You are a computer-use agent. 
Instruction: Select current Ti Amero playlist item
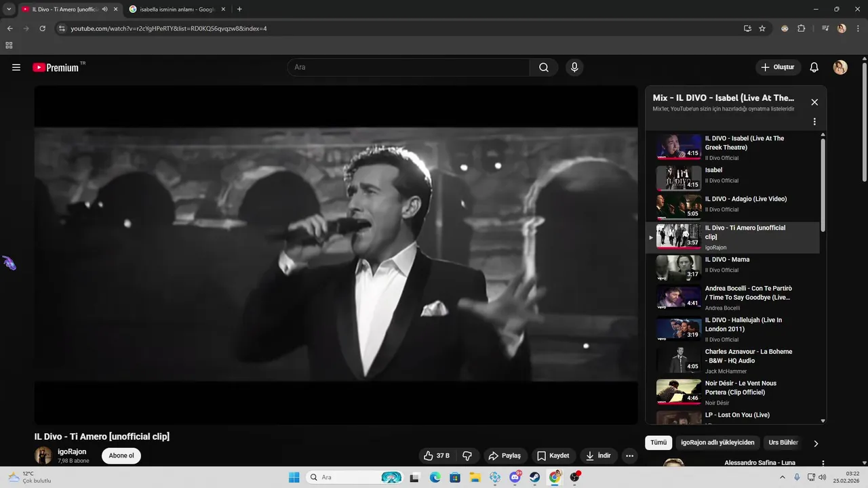[732, 237]
